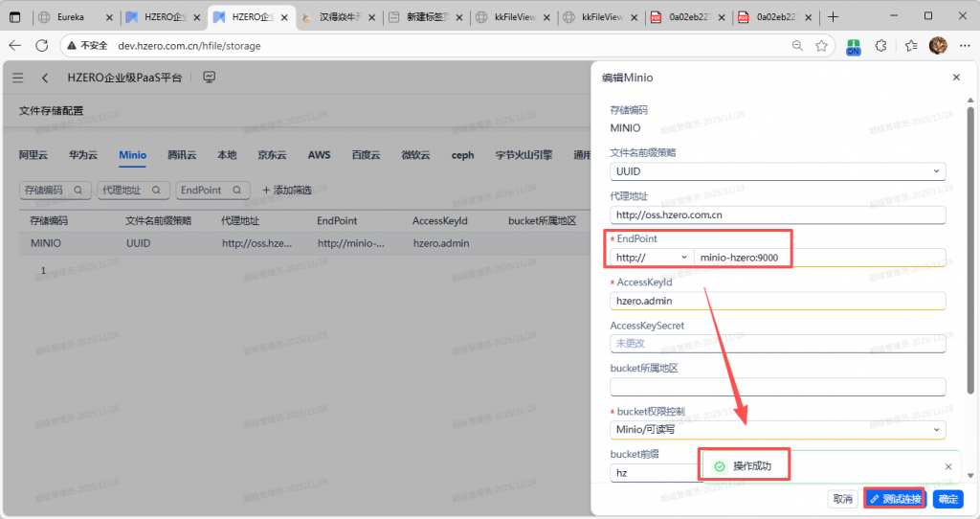Click 添加筛选 to add filter

[287, 191]
